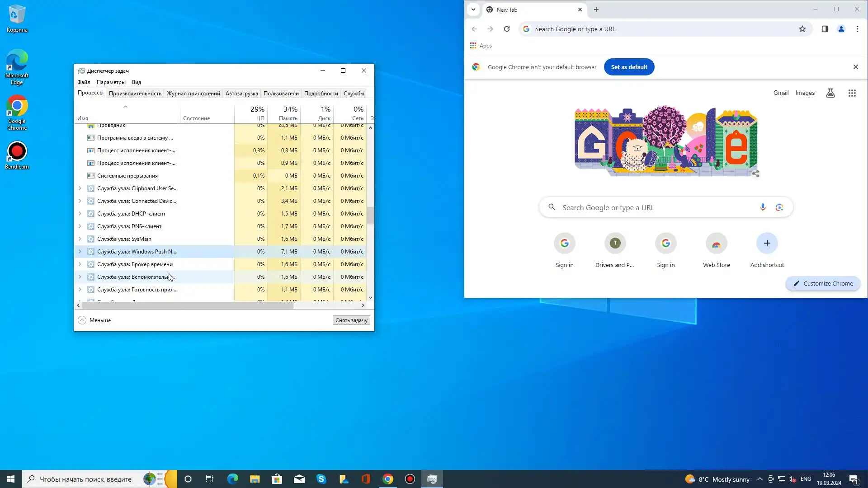Open the Параметры menu
This screenshot has width=868, height=488.
(111, 82)
